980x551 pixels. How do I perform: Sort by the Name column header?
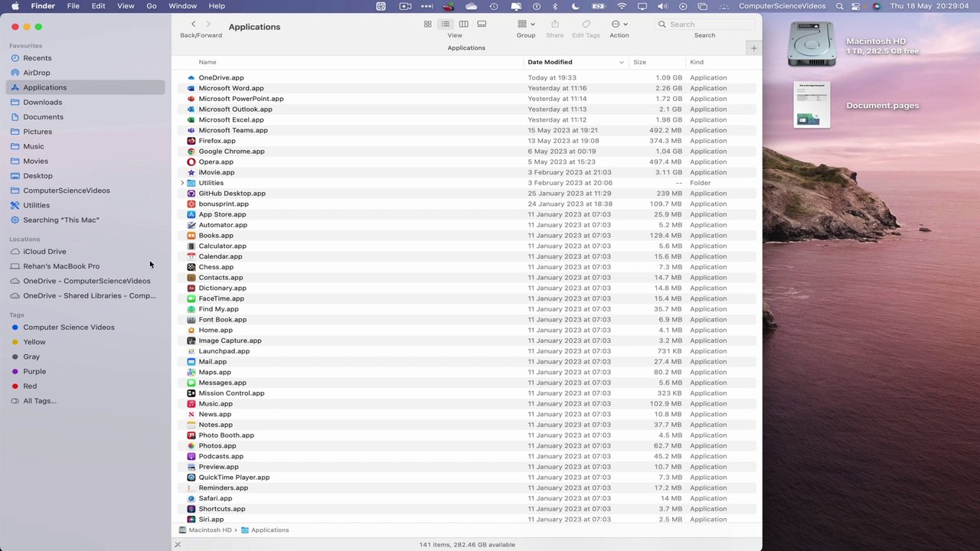[x=207, y=62]
